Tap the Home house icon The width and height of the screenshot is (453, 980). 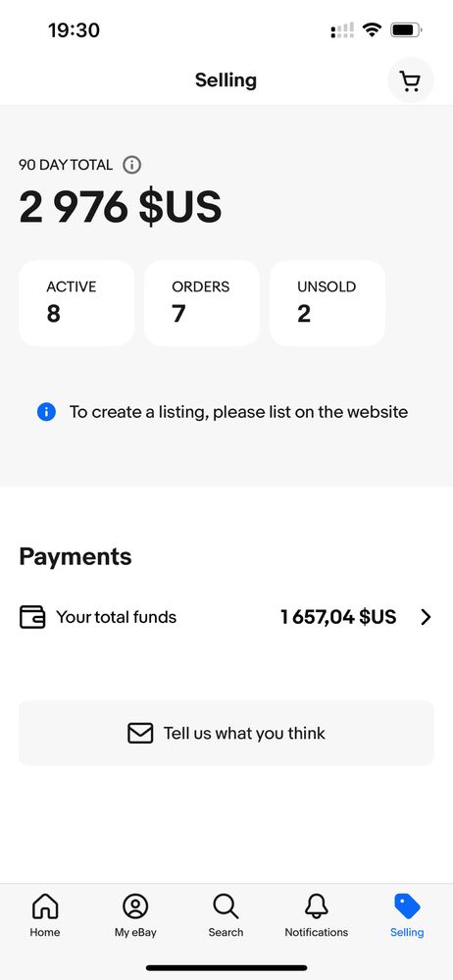[x=45, y=906]
